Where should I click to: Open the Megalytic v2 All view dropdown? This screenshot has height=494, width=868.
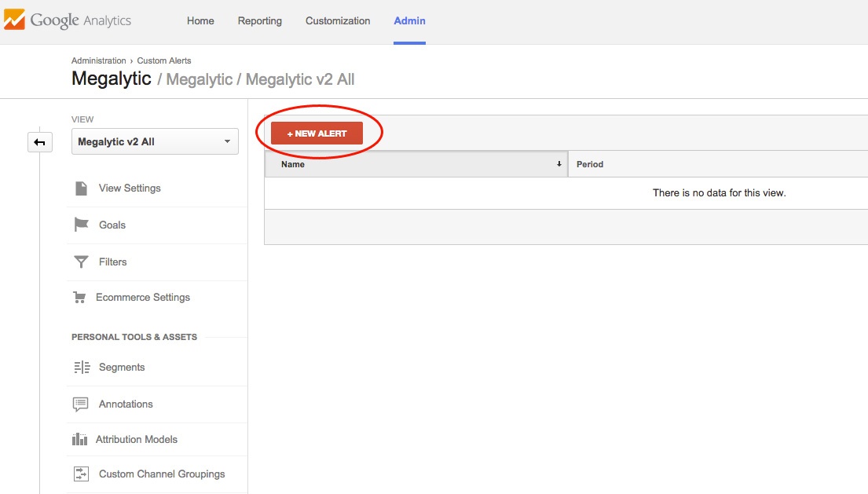coord(155,142)
